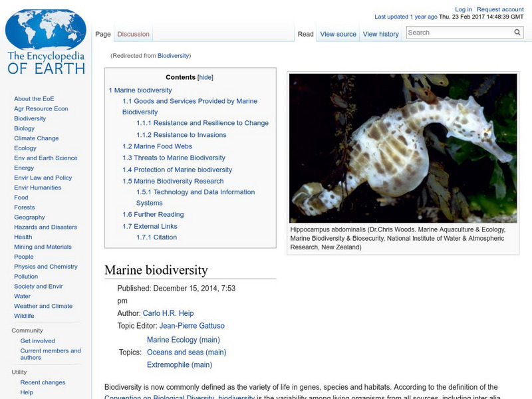Open Biodiversity in the sidebar
The height and width of the screenshot is (399, 532).
click(29, 118)
